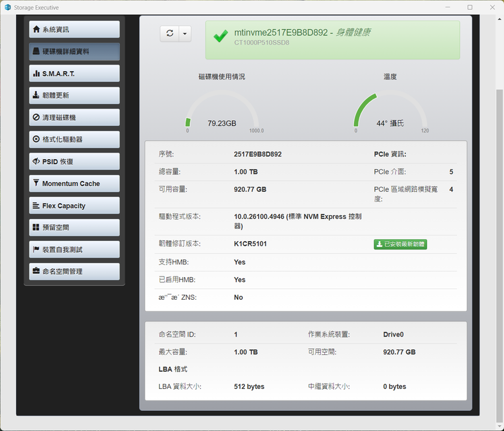Image resolution: width=504 pixels, height=431 pixels.
Task: Click the 磁碟機使用情況 heading
Action: (x=222, y=77)
